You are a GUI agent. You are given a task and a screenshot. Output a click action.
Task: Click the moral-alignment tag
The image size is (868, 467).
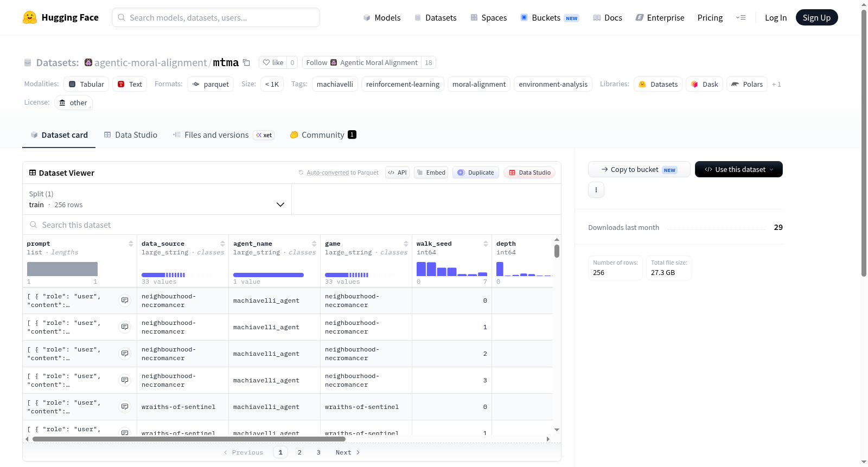coord(479,84)
